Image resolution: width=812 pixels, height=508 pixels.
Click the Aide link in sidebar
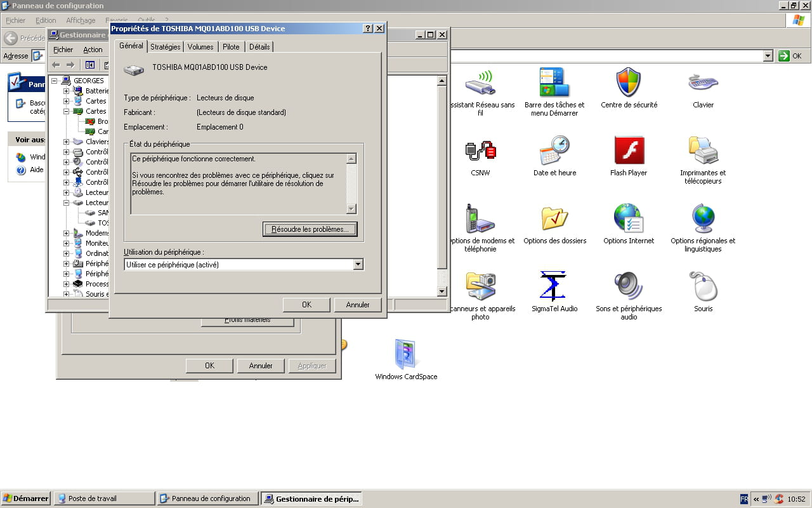pos(37,170)
